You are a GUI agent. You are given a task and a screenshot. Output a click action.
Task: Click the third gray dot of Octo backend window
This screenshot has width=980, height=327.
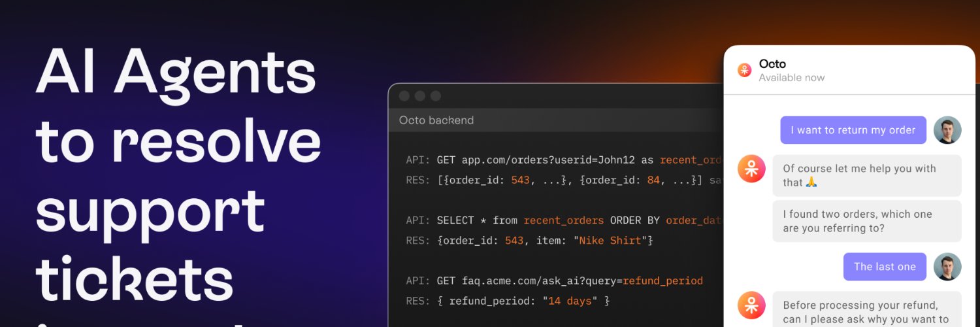pyautogui.click(x=436, y=96)
